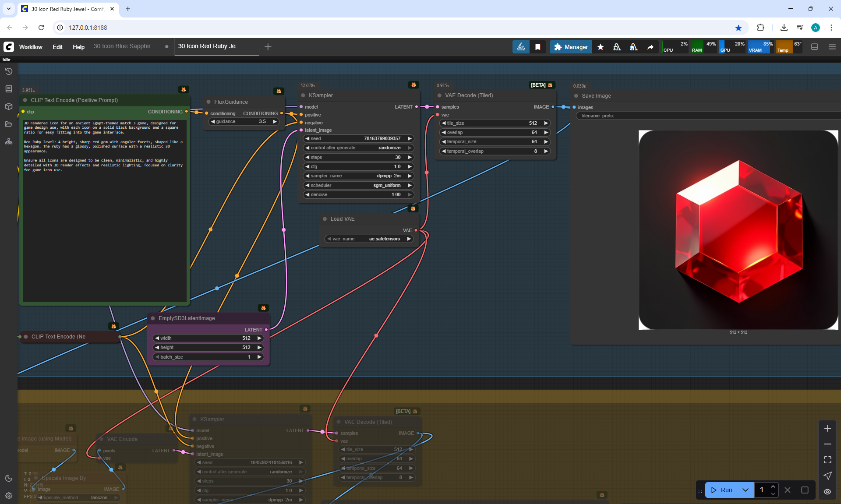This screenshot has height=504, width=841.
Task: Click the generated ruby image preview
Action: [738, 229]
